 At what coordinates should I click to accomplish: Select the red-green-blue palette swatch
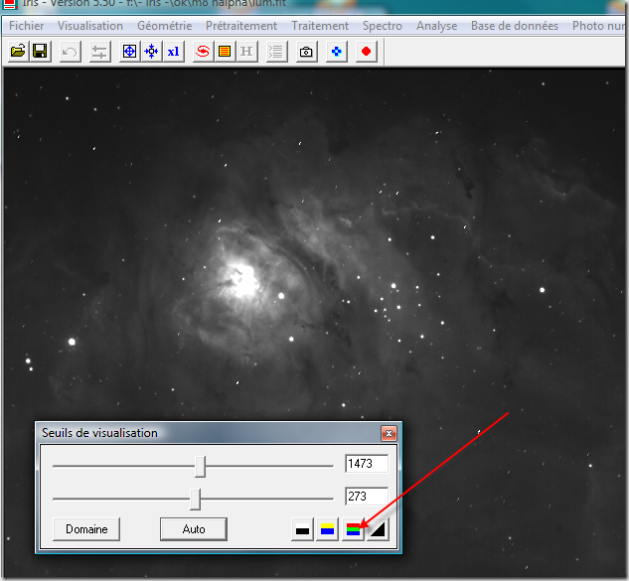point(352,530)
